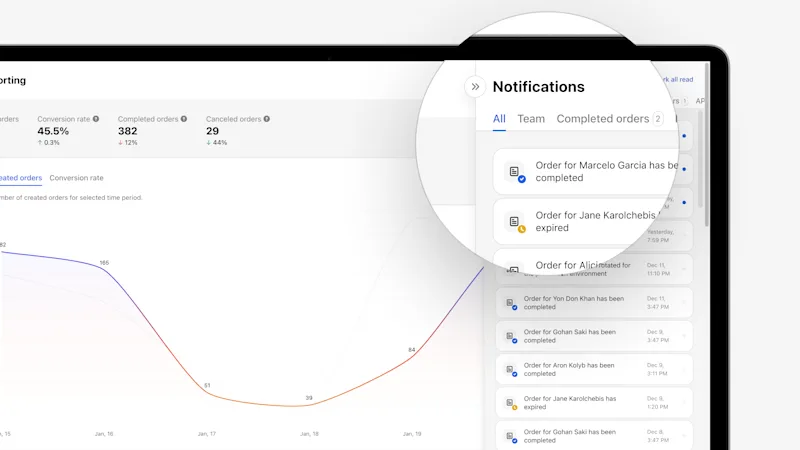
Task: Collapse the Notifications panel with the double-chevron button
Action: (x=475, y=87)
